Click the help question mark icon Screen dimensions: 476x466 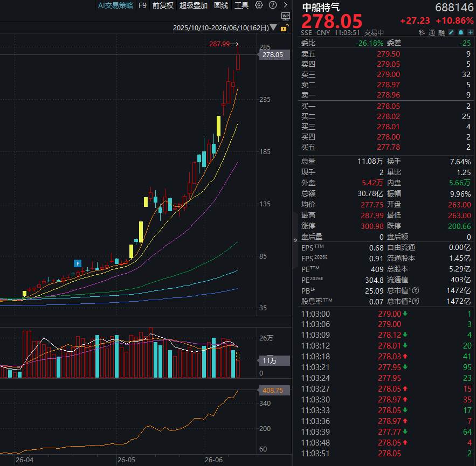(x=273, y=5)
